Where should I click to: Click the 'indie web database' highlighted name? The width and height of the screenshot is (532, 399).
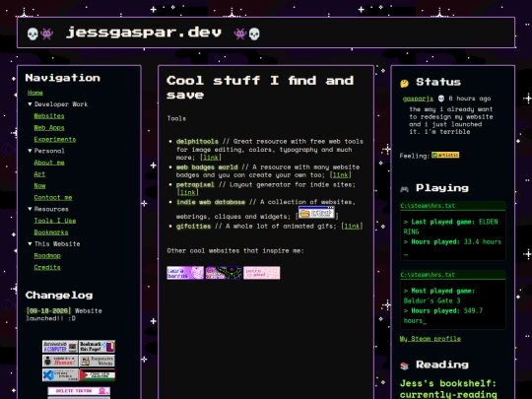click(x=211, y=202)
